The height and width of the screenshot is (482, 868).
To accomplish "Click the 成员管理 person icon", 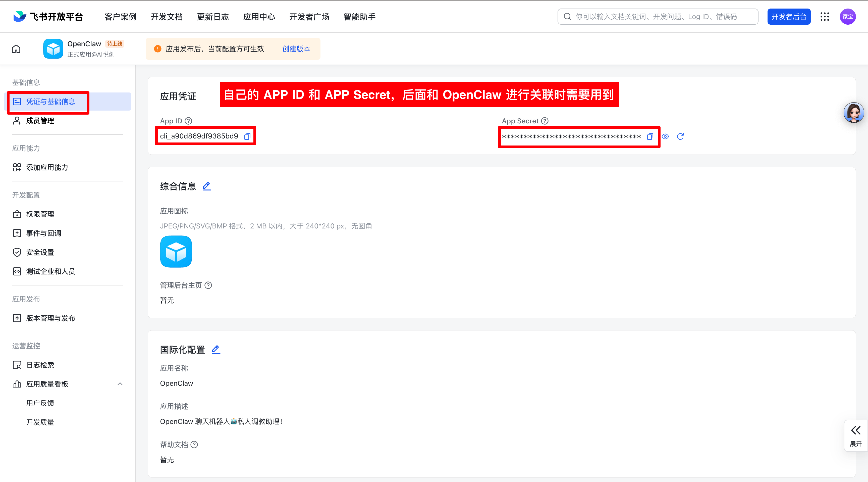I will 17,121.
